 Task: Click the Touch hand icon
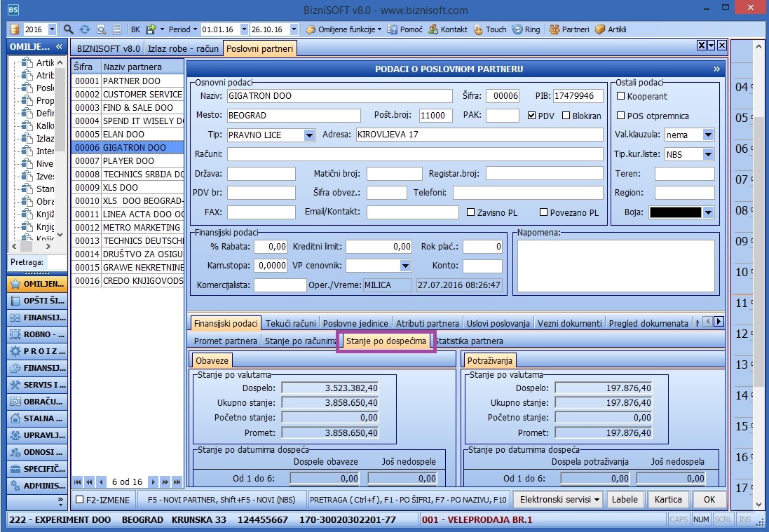point(478,29)
